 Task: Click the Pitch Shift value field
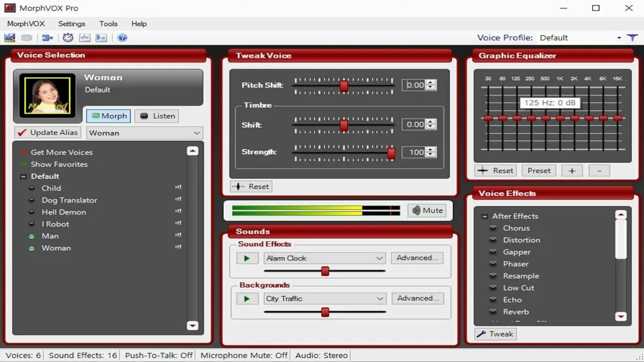(414, 85)
